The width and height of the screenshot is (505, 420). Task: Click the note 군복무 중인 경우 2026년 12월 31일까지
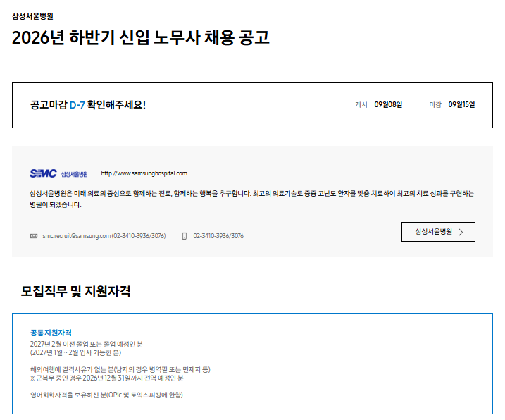tap(107, 378)
